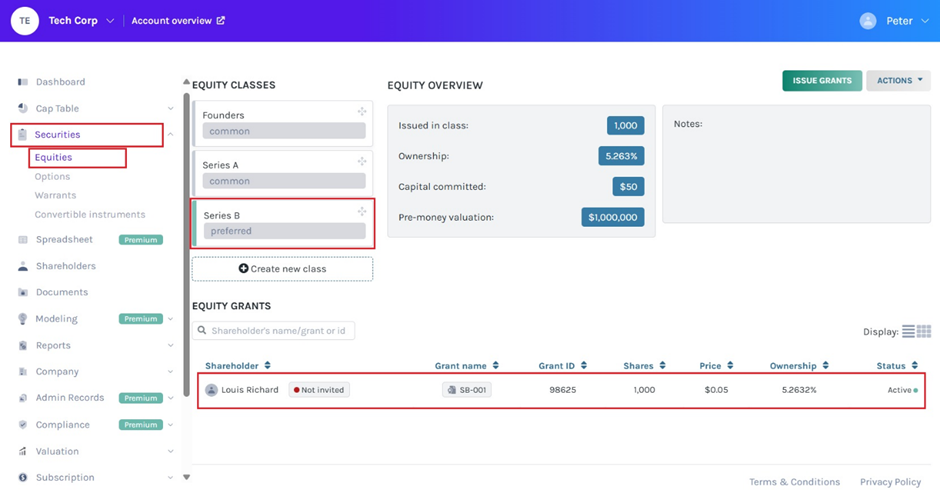Toggle sort on Ownership column
This screenshot has height=493, width=940.
826,366
